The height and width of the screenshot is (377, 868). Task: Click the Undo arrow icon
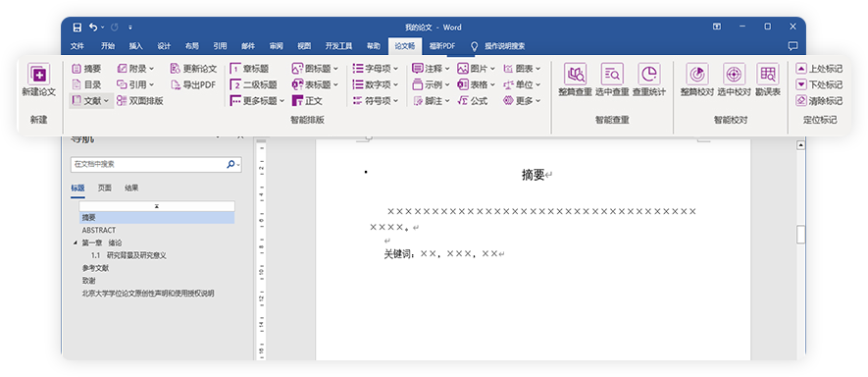[x=93, y=27]
